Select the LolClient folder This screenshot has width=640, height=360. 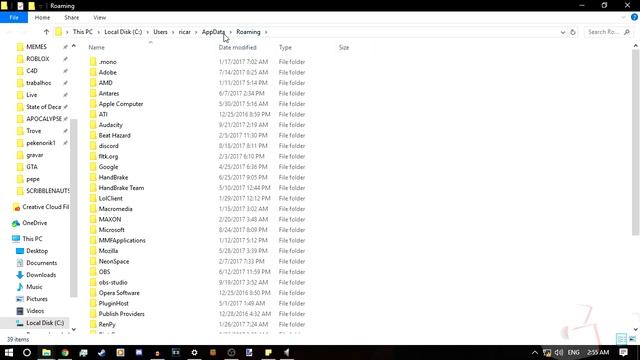coord(111,198)
